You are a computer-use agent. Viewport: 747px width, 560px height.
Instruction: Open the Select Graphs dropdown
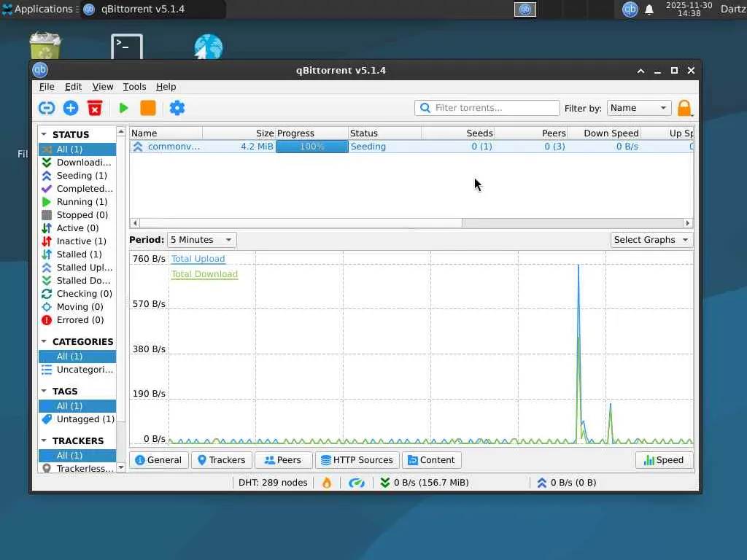(651, 239)
